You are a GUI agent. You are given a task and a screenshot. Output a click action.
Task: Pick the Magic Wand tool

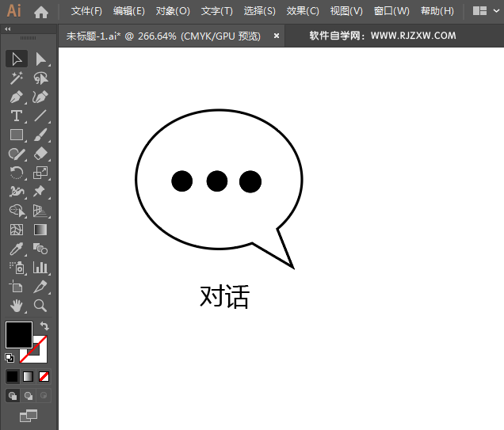(16, 78)
